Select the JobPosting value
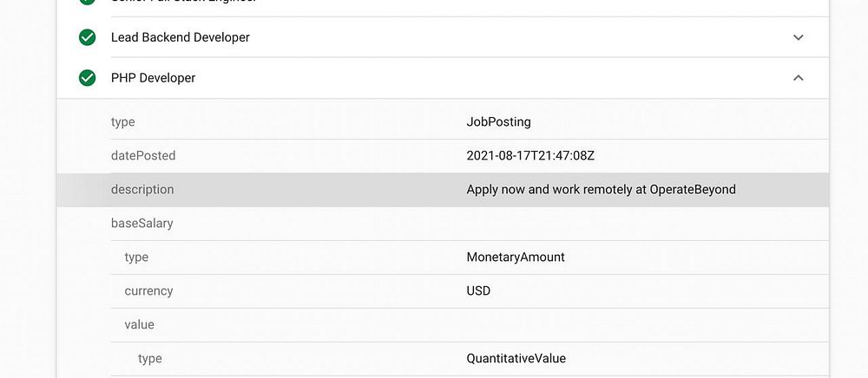This screenshot has width=868, height=378. 498,122
